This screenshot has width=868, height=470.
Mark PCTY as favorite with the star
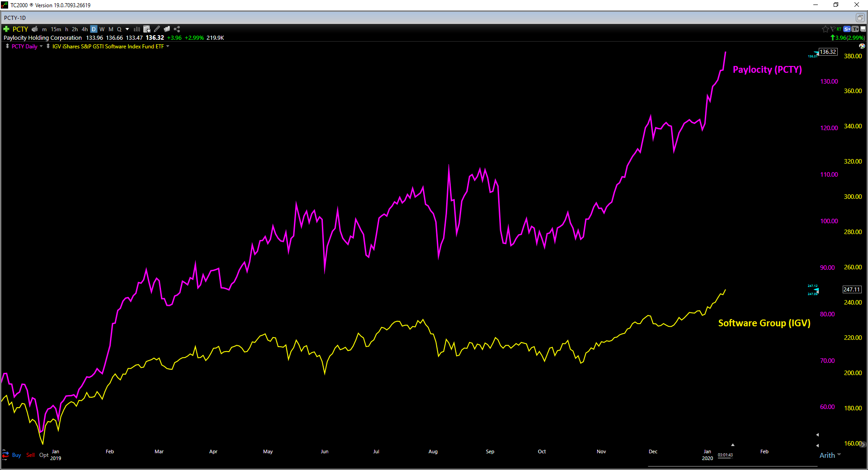pyautogui.click(x=826, y=29)
